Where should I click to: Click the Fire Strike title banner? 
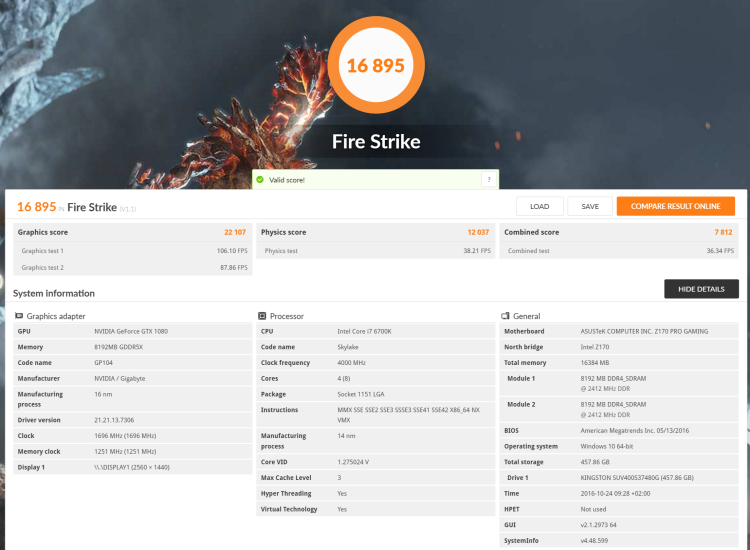(x=376, y=142)
